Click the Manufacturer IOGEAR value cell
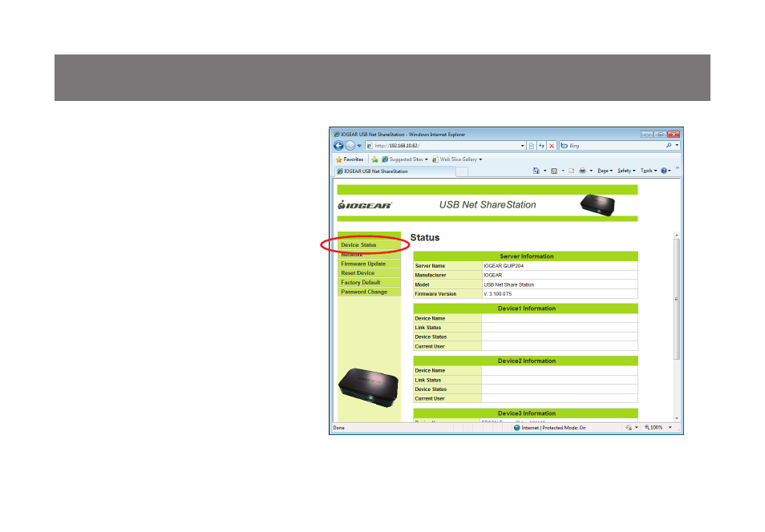 [560, 275]
